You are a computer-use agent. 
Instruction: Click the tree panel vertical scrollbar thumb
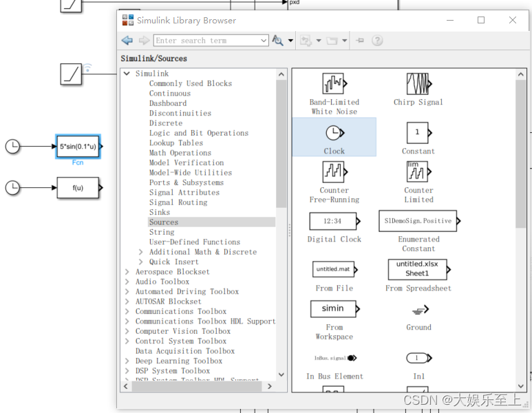pos(281,144)
